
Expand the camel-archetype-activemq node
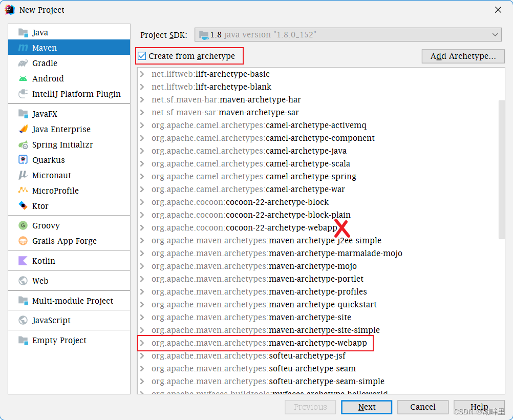point(142,125)
